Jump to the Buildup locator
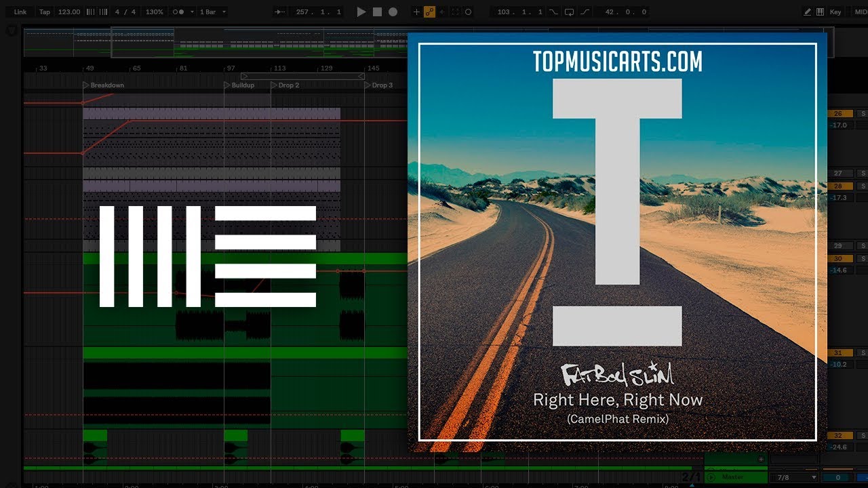The width and height of the screenshot is (868, 488). (x=239, y=85)
